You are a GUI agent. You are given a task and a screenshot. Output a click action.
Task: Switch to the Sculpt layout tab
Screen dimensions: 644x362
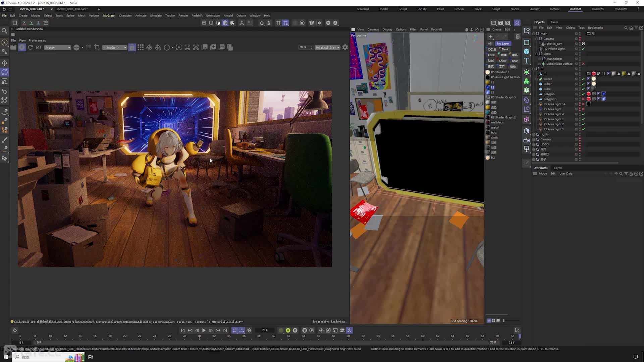click(x=403, y=9)
